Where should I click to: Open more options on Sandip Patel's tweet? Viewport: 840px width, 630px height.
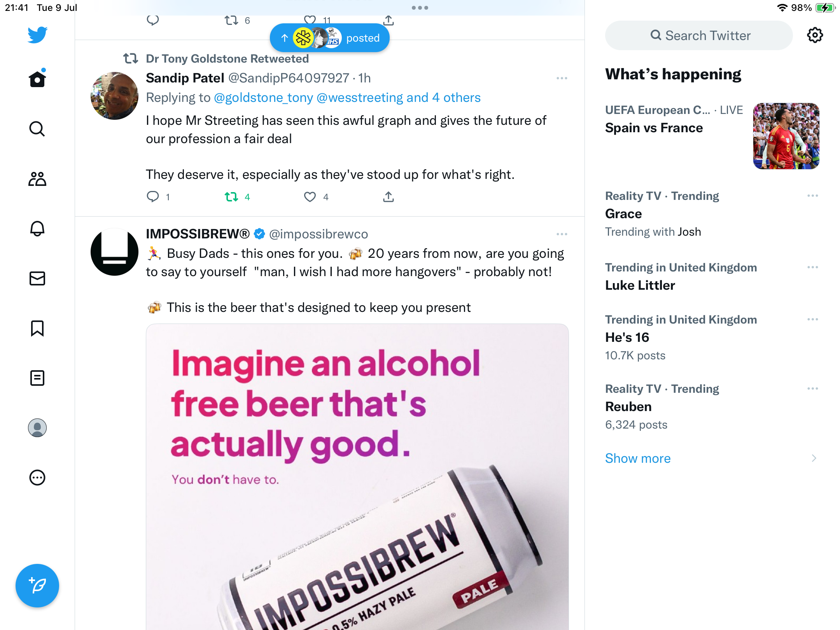(562, 78)
